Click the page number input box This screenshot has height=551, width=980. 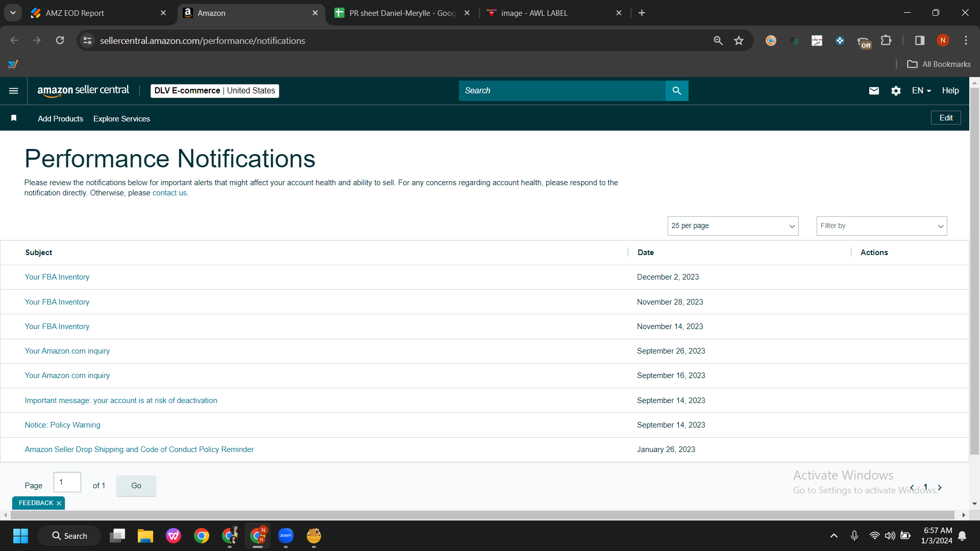point(67,482)
